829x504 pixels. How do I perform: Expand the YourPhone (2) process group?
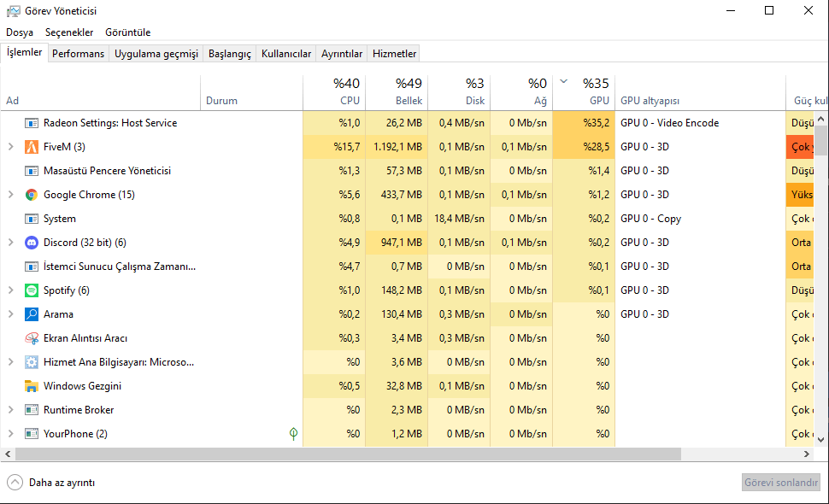pyautogui.click(x=10, y=434)
